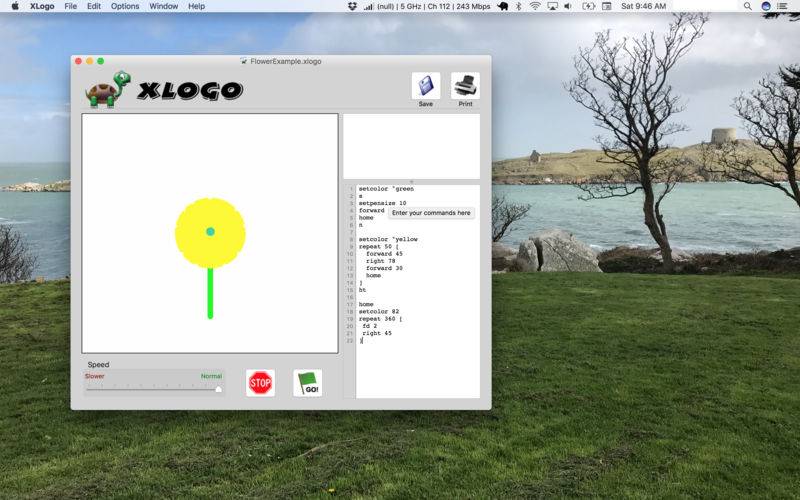Screen dimensions: 800x500
Task: Open the Options menu
Action: (125, 6)
